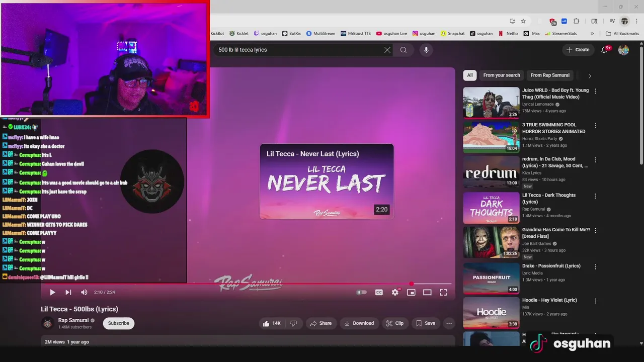644x362 pixels.
Task: Open the Rap Samurai channel name link
Action: [x=73, y=320]
